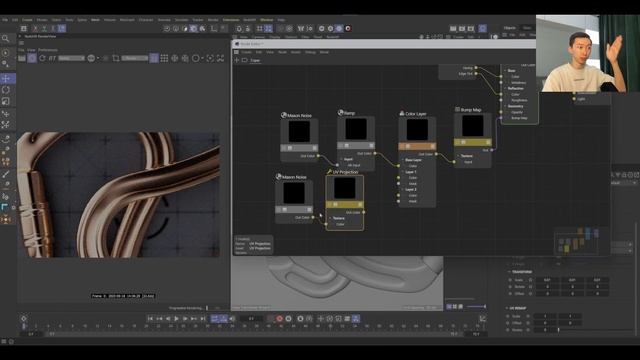Collapse the Texture group in Bump Map node
640x360 pixels.
click(x=458, y=156)
